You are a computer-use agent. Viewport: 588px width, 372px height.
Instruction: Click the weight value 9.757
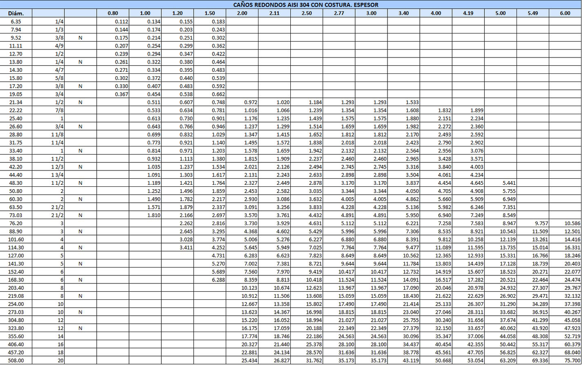541,223
